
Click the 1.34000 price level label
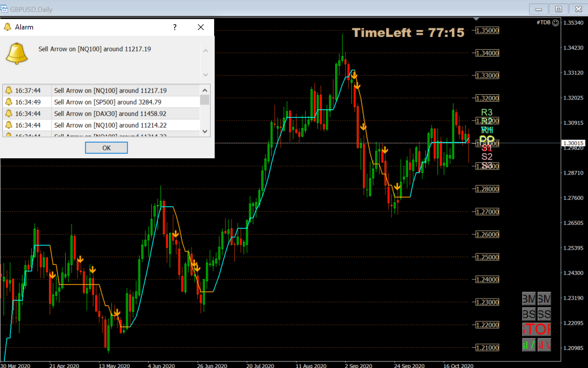tap(488, 53)
